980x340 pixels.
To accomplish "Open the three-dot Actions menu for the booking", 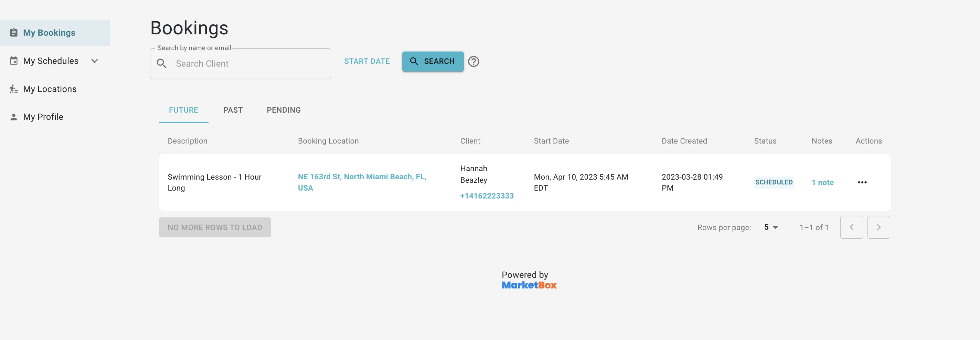I will point(862,182).
